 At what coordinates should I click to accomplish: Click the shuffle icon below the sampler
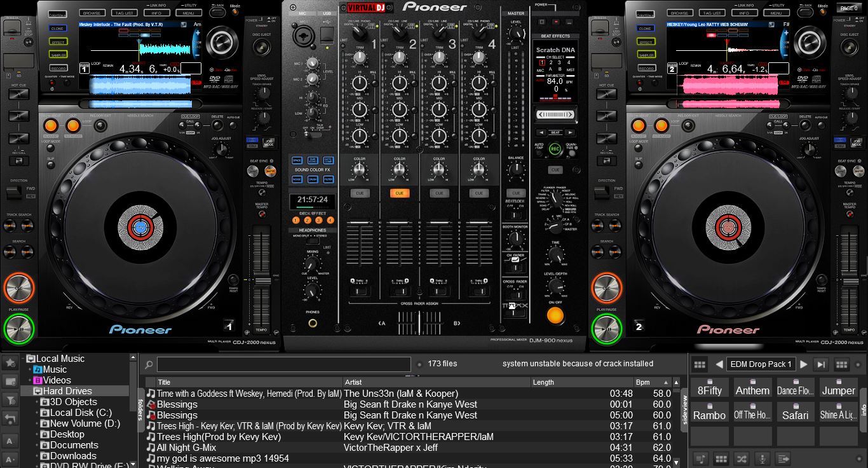pos(741,458)
